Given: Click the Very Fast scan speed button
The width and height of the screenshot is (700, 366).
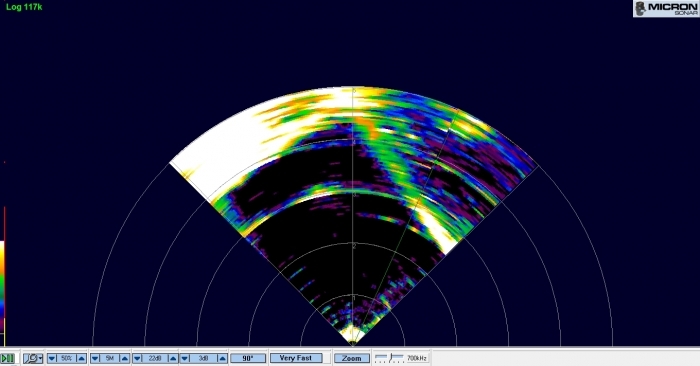Looking at the screenshot, I should 296,358.
